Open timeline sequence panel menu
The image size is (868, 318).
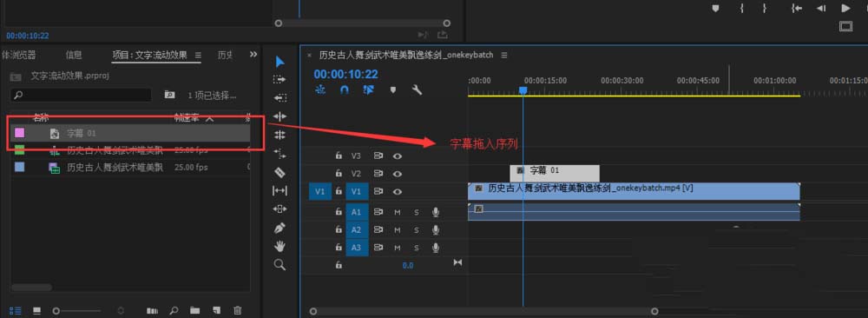(x=504, y=55)
